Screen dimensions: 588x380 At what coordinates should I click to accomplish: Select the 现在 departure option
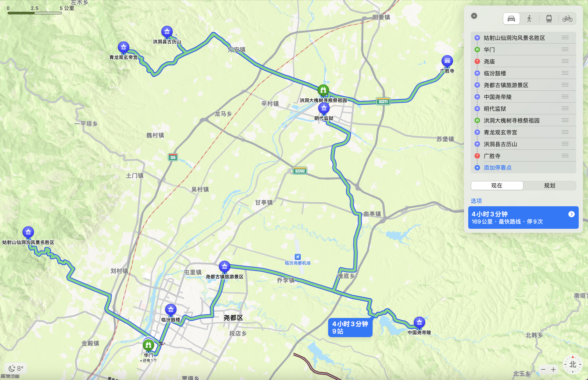(497, 186)
